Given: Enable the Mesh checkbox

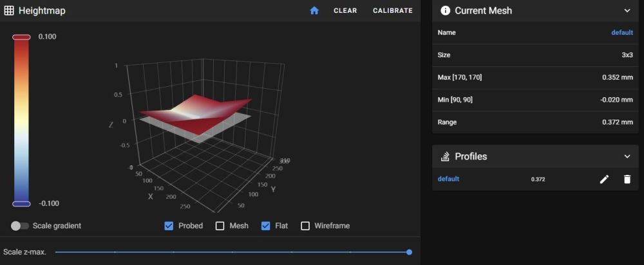Looking at the screenshot, I should [x=220, y=226].
